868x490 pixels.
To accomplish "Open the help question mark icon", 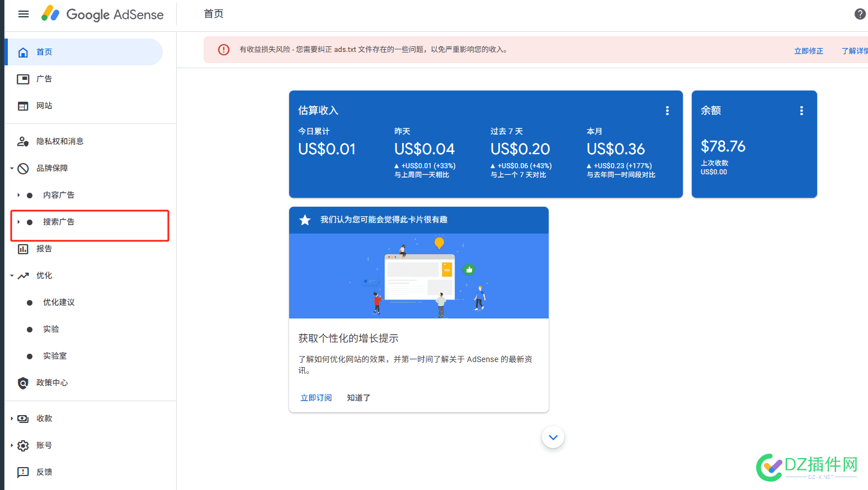I will (860, 14).
